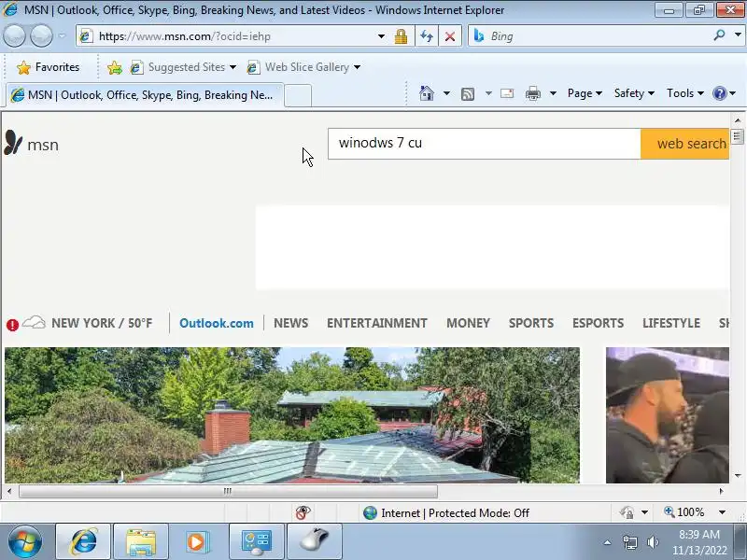Open the house rooftop news image

click(292, 414)
